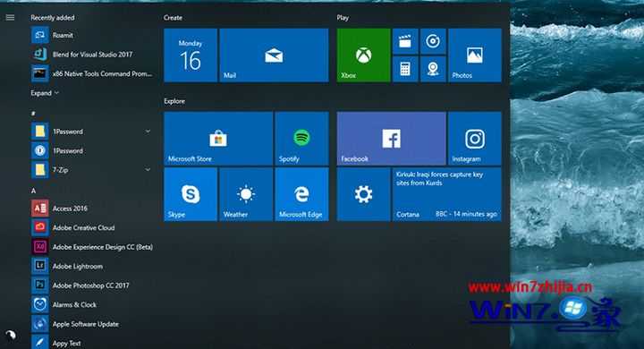This screenshot has height=349, width=644.
Task: Jump to the letter A section header
Action: pyautogui.click(x=33, y=191)
